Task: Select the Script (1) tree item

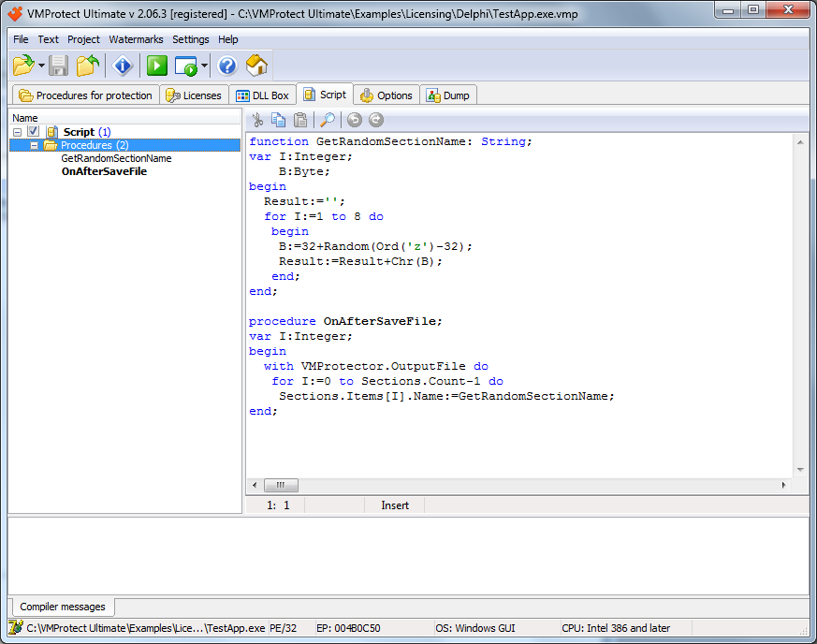Action: 87,132
